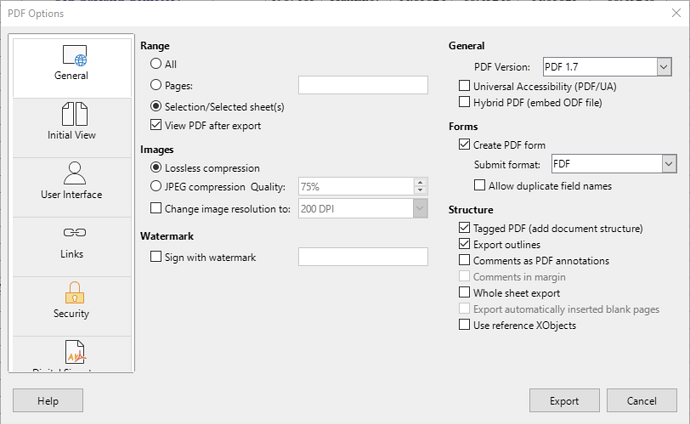Image resolution: width=690 pixels, height=424 pixels.
Task: Enable Change image resolution checkbox
Action: click(156, 208)
